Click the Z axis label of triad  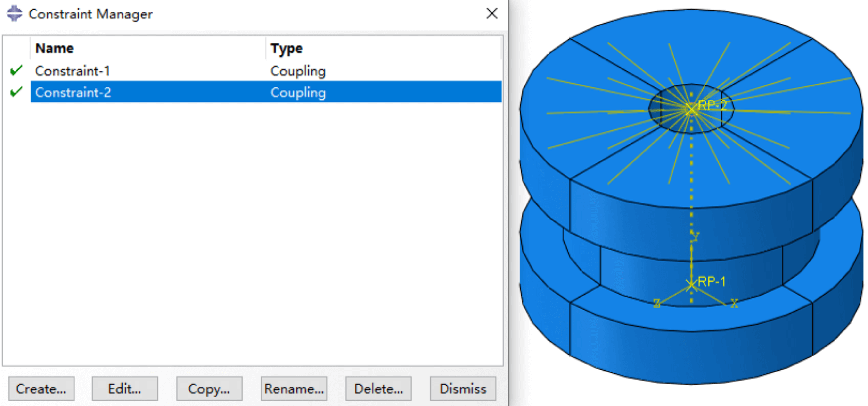click(x=657, y=304)
